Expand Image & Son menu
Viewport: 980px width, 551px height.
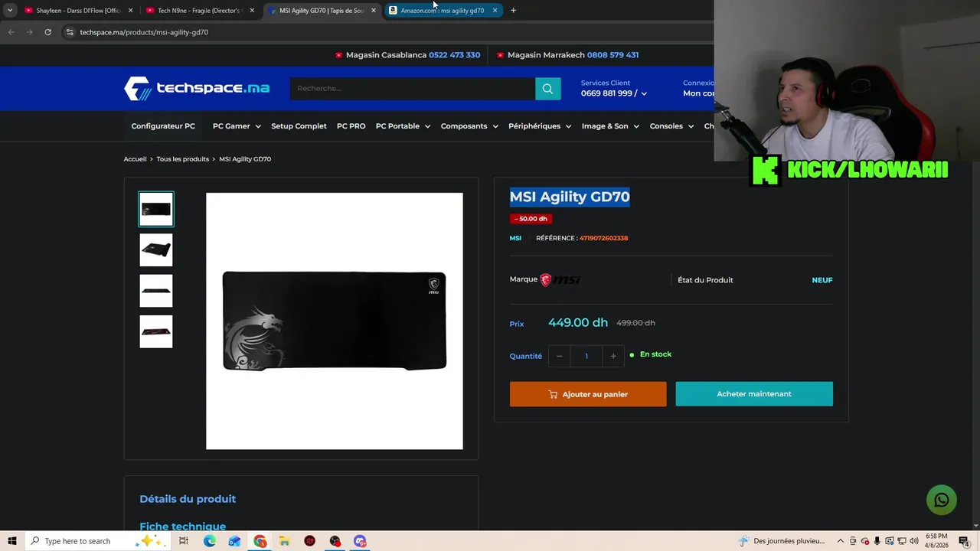coord(610,126)
